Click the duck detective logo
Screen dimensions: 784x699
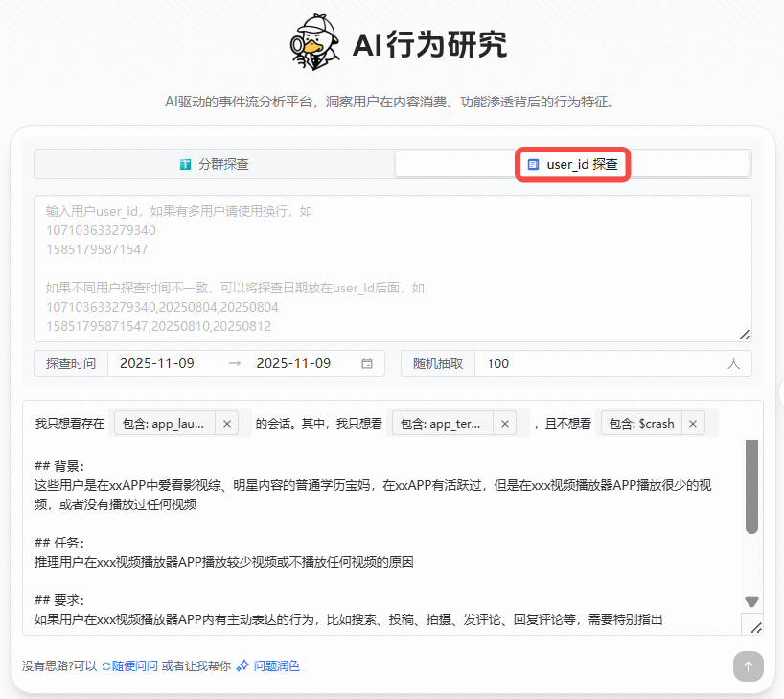pos(315,42)
